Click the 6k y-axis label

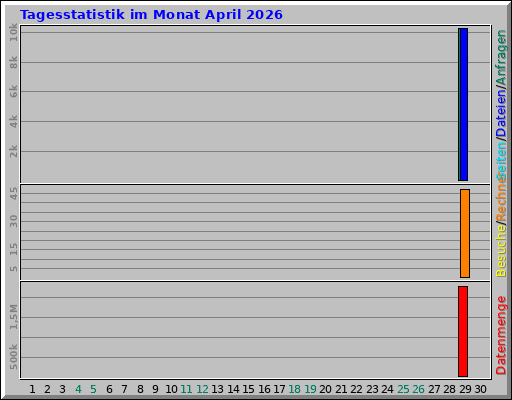pos(13,91)
